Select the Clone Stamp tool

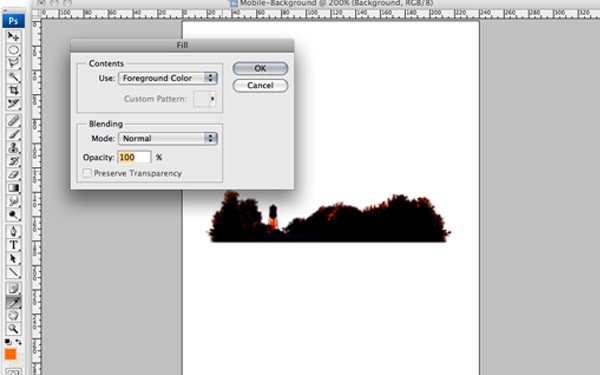(x=13, y=147)
